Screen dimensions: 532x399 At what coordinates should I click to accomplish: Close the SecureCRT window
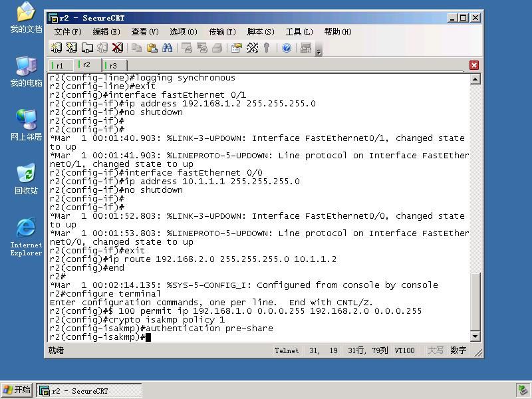(475, 18)
